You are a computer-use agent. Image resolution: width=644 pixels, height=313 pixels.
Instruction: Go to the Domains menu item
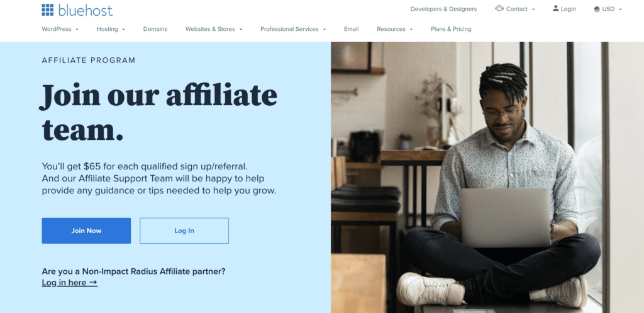click(155, 29)
